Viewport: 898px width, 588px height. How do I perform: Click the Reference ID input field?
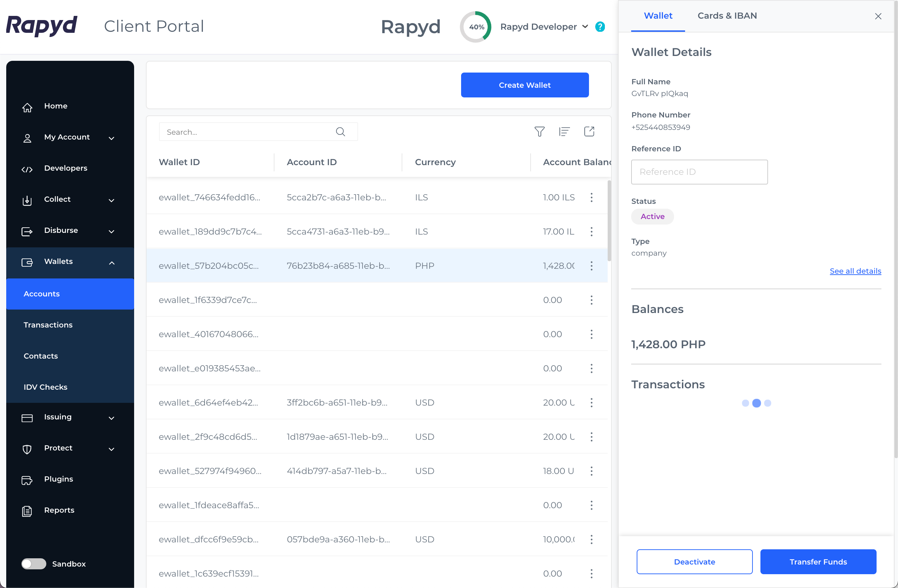[699, 172]
